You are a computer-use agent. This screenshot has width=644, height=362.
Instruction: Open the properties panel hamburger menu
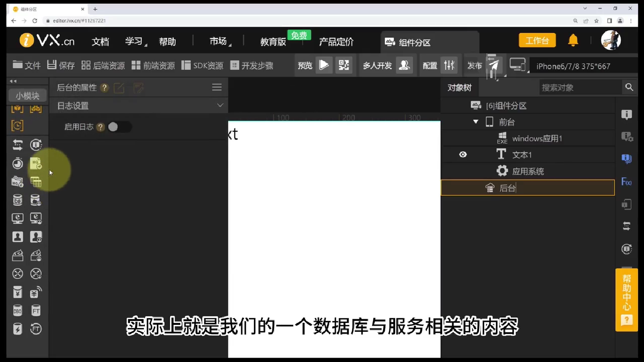pos(217,87)
